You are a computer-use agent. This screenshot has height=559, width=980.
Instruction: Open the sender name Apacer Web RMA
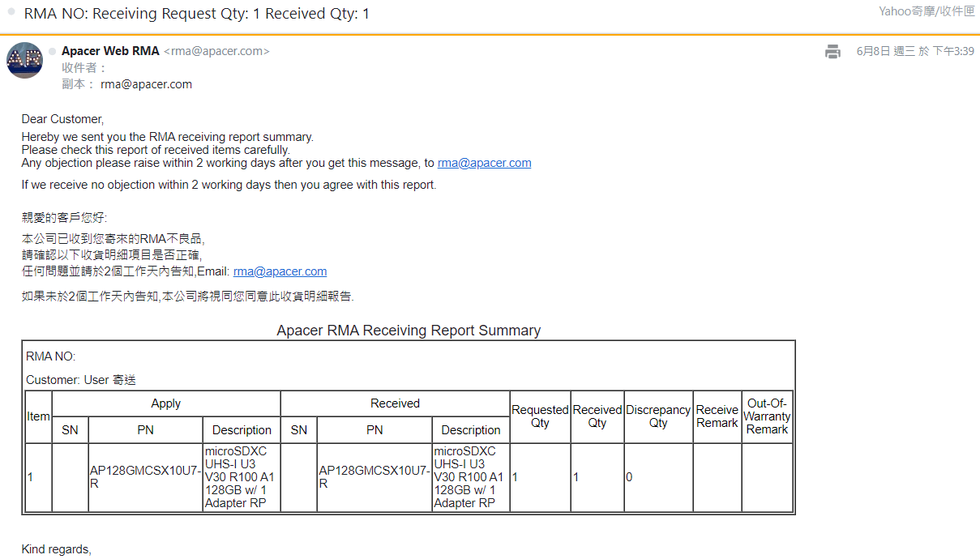coord(110,51)
